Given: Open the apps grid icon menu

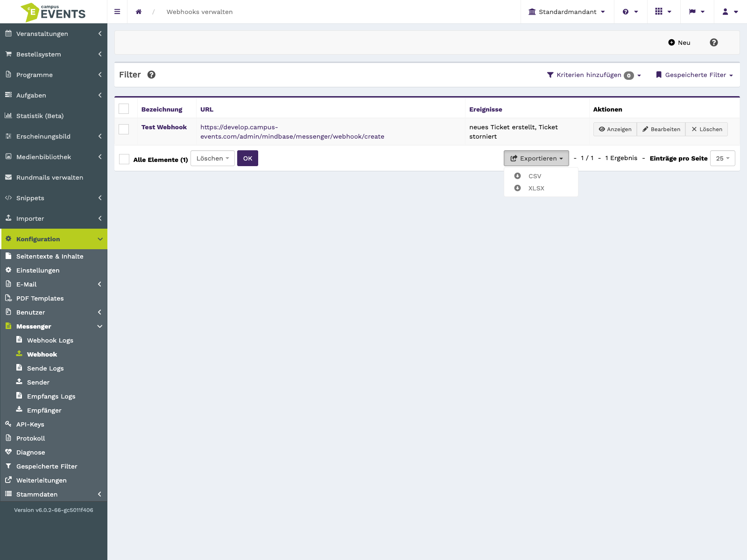Looking at the screenshot, I should pos(663,12).
